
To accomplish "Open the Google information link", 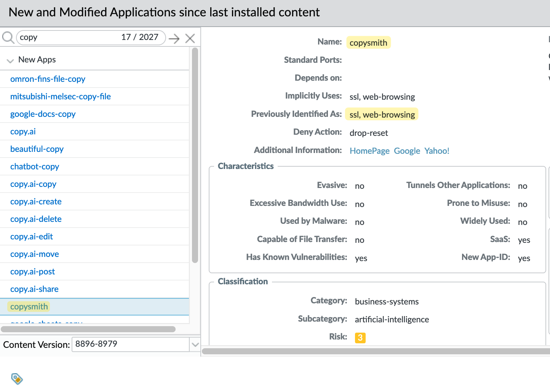I will point(407,151).
